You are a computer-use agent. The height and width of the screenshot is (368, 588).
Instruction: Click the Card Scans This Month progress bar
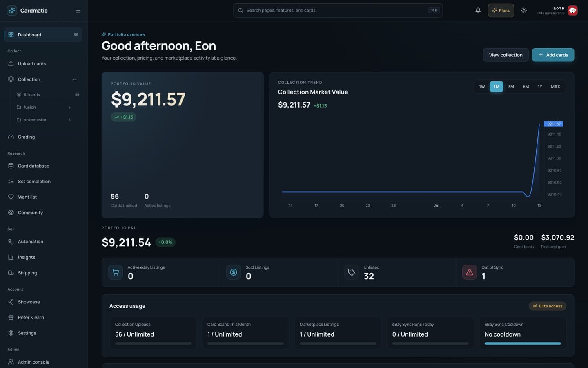245,343
